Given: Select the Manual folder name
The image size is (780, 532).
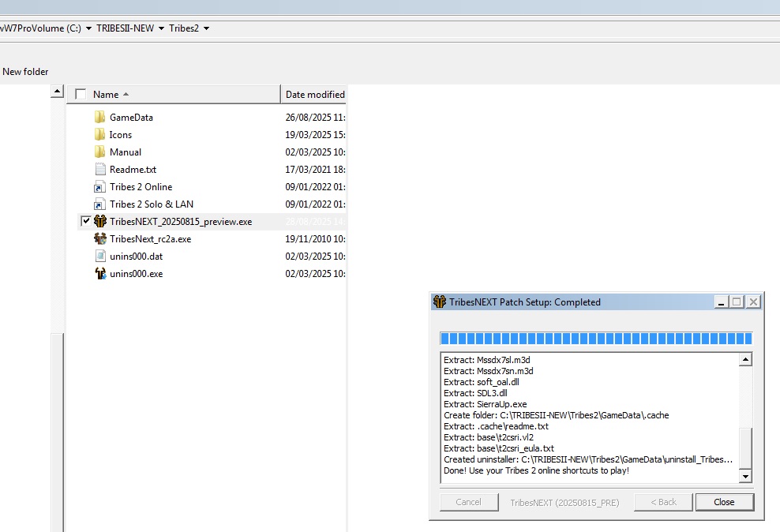Looking at the screenshot, I should (x=126, y=152).
